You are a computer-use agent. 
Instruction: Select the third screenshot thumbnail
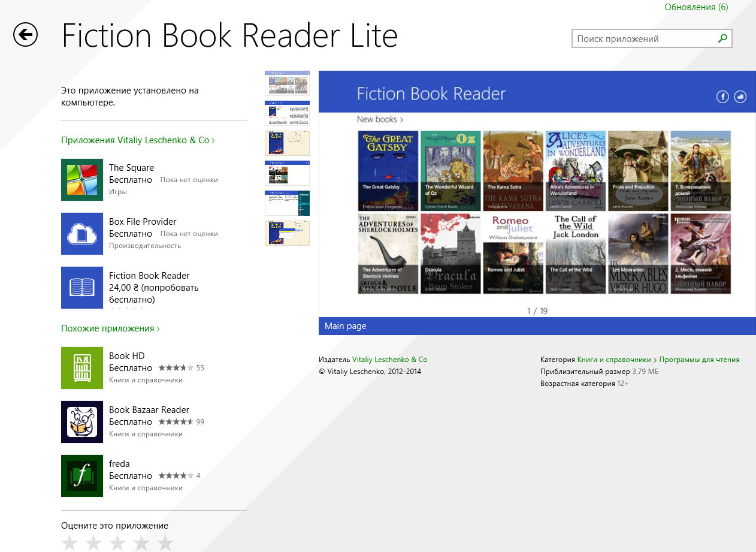coord(288,143)
